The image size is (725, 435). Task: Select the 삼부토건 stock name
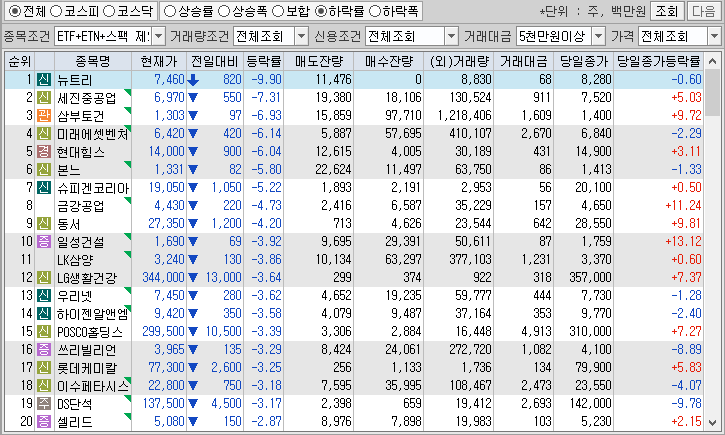(x=80, y=116)
